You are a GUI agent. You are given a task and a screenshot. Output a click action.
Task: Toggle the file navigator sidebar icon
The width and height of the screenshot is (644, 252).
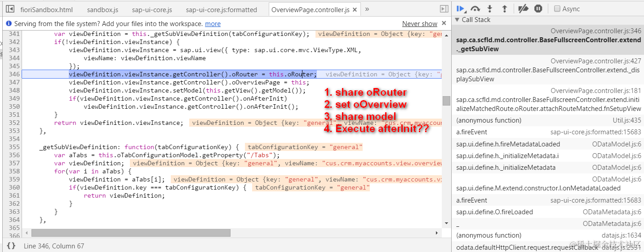pos(10,9)
